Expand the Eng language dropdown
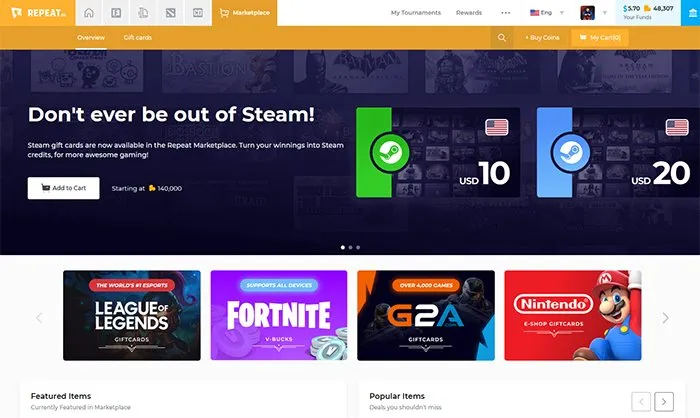The image size is (700, 418). [547, 13]
